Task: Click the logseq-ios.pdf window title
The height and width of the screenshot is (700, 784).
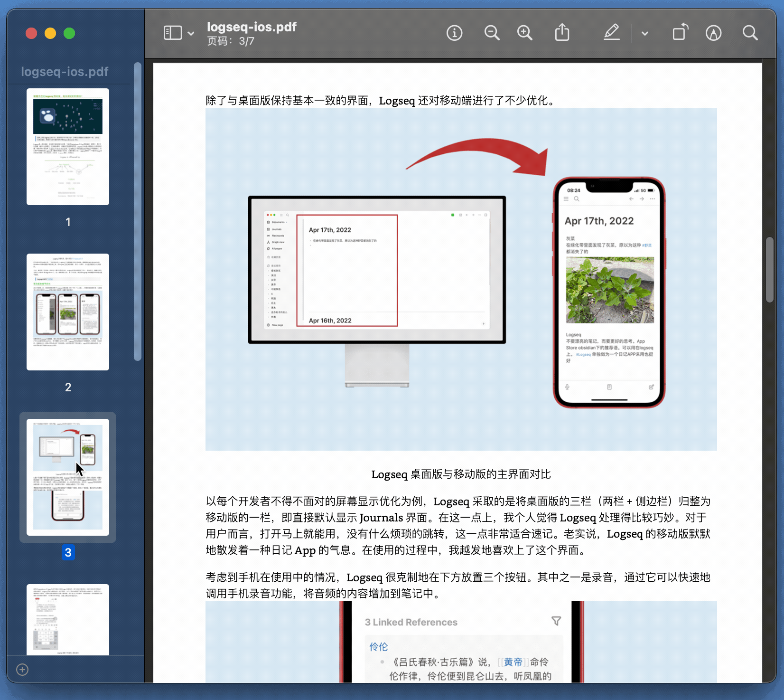Action: pyautogui.click(x=252, y=27)
